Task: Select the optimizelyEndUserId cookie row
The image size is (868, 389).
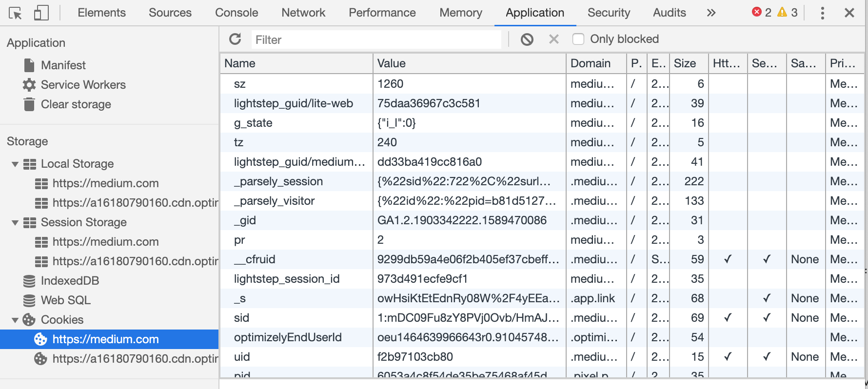Action: coord(542,337)
